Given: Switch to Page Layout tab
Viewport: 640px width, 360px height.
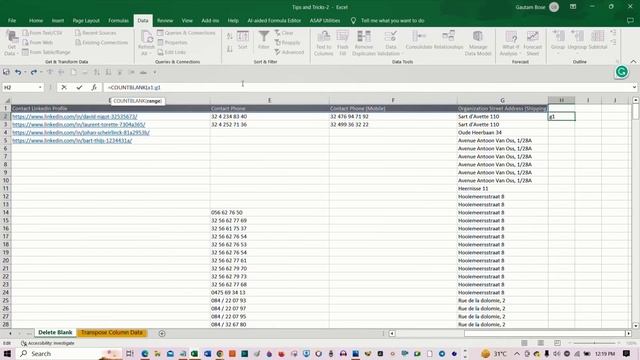Looking at the screenshot, I should click(x=86, y=20).
